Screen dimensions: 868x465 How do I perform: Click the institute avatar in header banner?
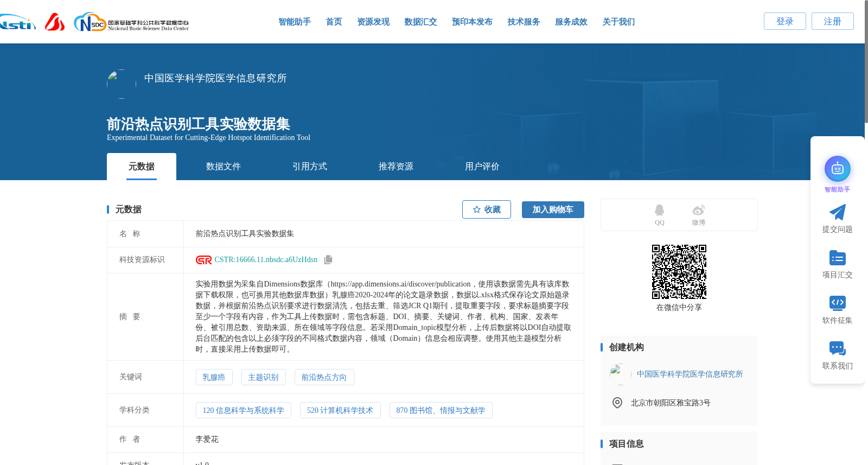pos(122,84)
